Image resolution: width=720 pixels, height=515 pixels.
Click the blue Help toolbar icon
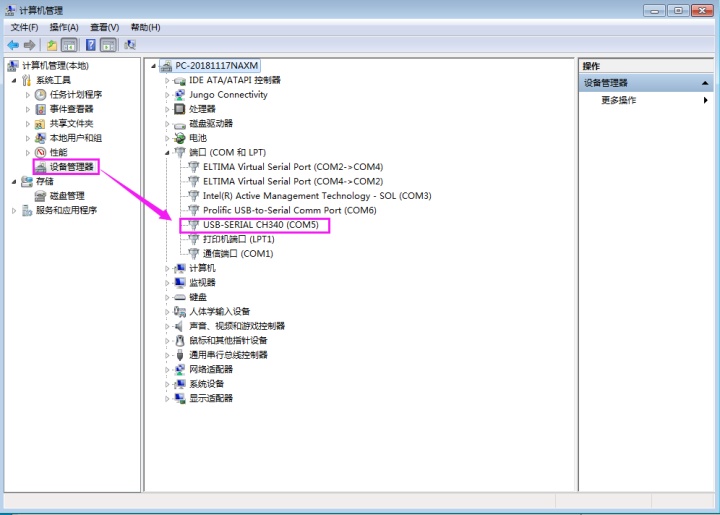coord(91,45)
